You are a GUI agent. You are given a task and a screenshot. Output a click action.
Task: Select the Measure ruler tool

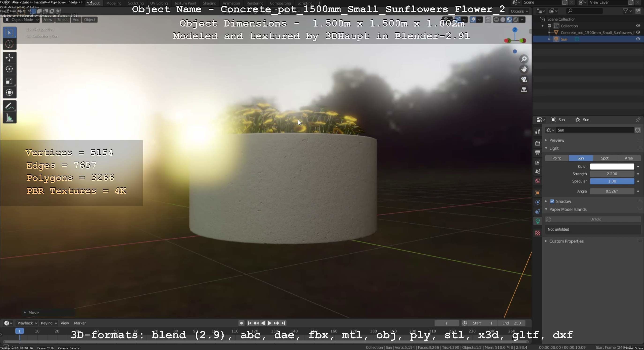(10, 118)
